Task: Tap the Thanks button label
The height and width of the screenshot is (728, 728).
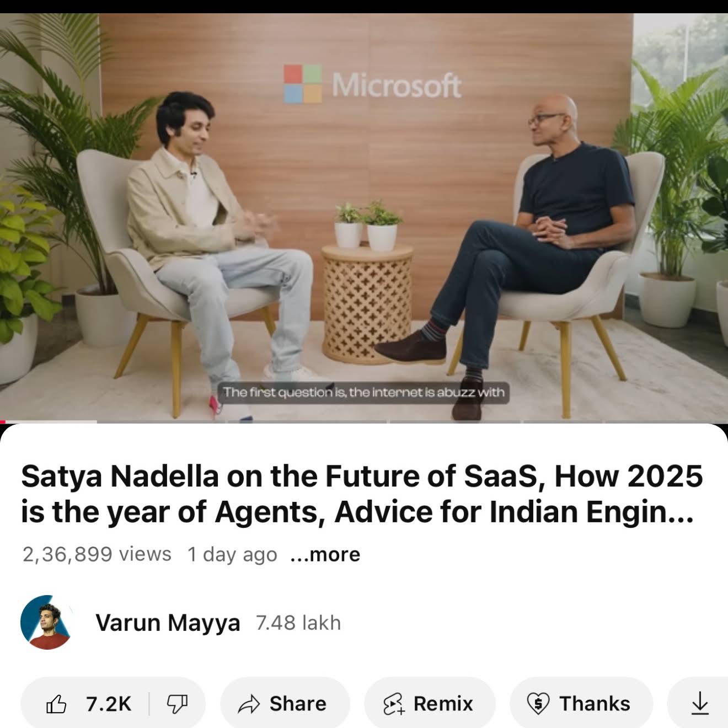Action: (x=595, y=704)
